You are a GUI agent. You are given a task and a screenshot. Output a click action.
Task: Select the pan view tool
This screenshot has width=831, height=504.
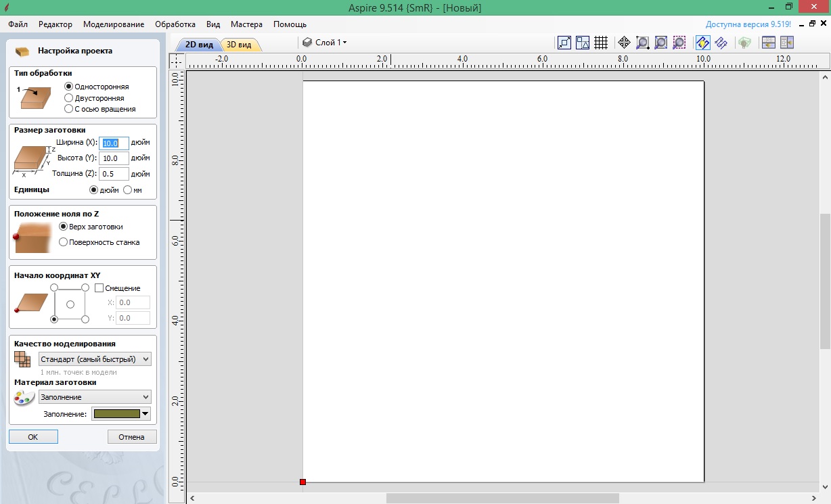(x=624, y=43)
